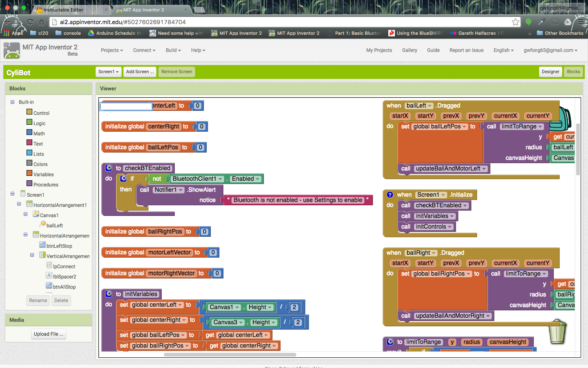The width and height of the screenshot is (588, 368).
Task: Switch to the Instructable Editor browser tab
Action: click(71, 10)
